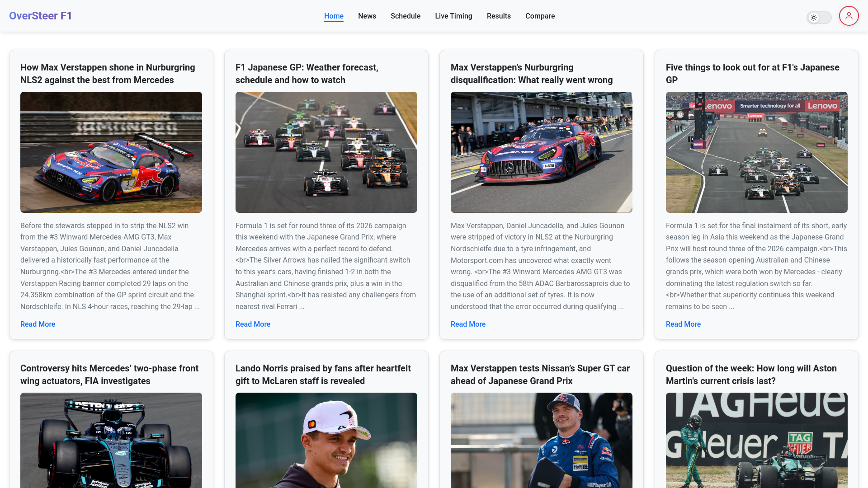Open the Mercedes F1 front wing photo
The image size is (868, 488).
pos(111,440)
